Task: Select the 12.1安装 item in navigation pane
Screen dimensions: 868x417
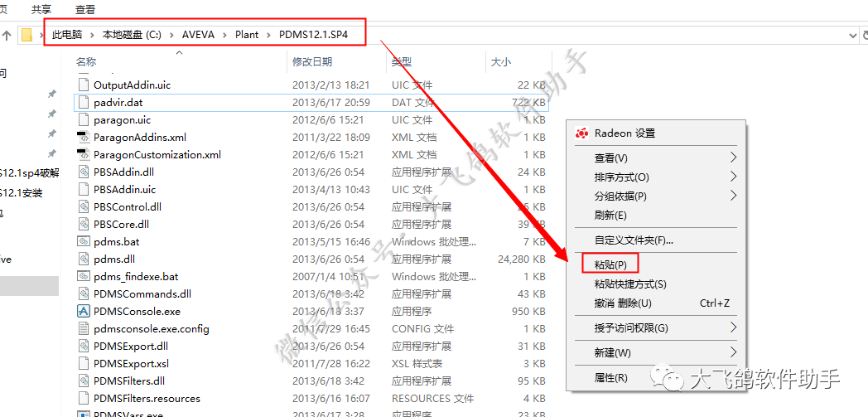Action: pyautogui.click(x=22, y=192)
